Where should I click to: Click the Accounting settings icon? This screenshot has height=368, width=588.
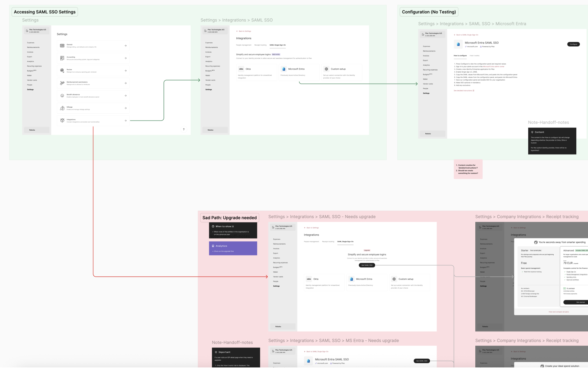(62, 58)
